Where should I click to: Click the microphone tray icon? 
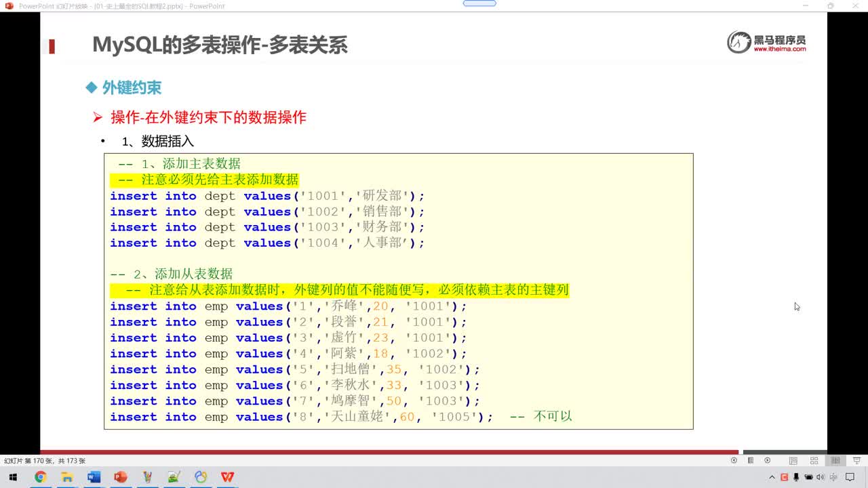796,477
